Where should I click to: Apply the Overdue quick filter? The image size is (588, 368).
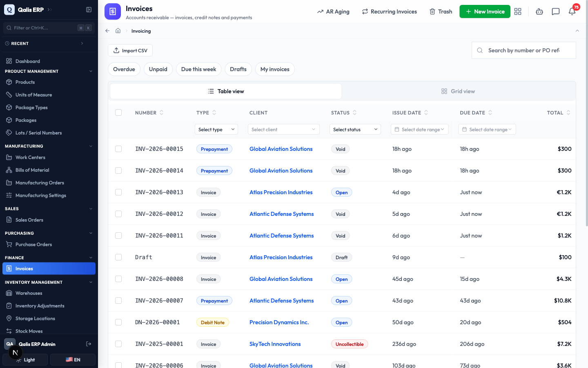click(124, 69)
